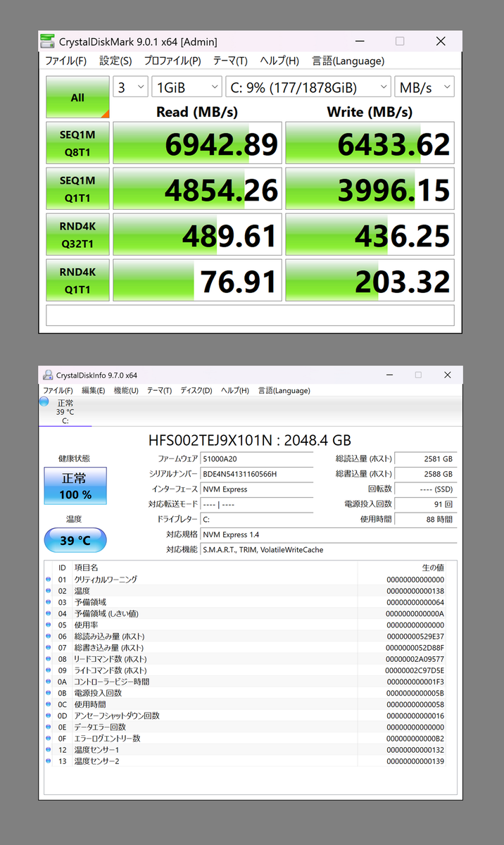This screenshot has height=845, width=504.
Task: Open the C: drive selection dropdown
Action: pyautogui.click(x=308, y=87)
